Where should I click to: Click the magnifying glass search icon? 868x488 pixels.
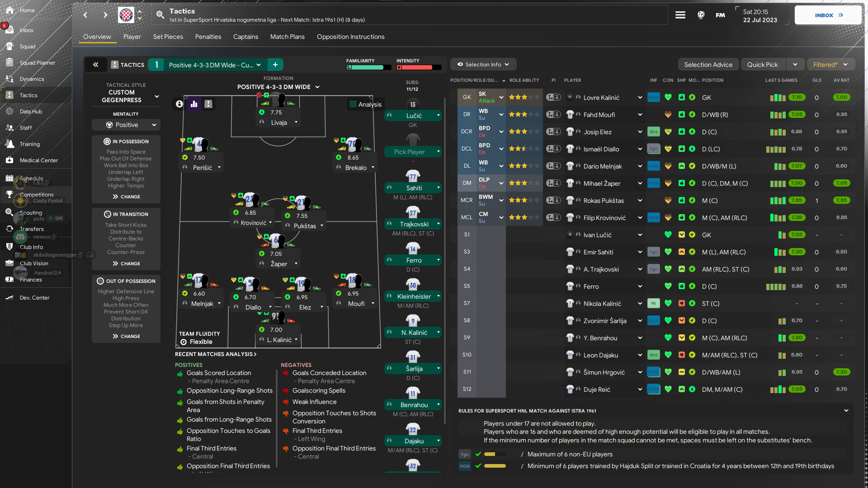[160, 14]
